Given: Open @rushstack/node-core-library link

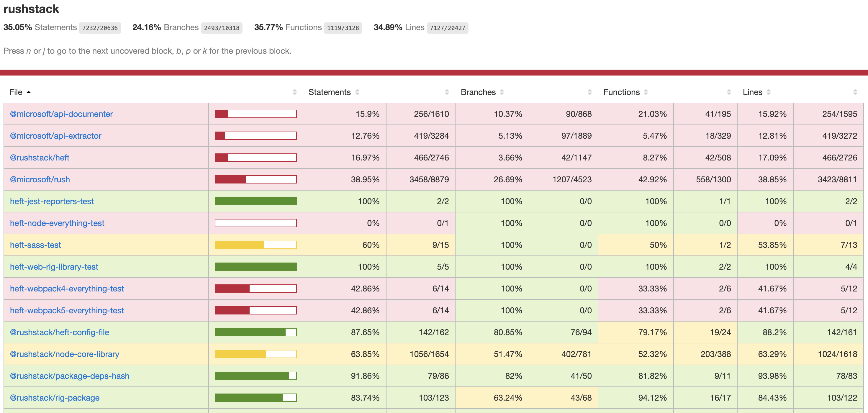Looking at the screenshot, I should pos(64,354).
